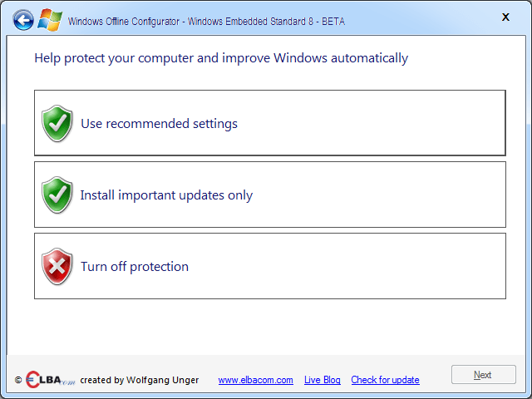Click the red shield with white X
This screenshot has width=532, height=399.
[x=57, y=266]
